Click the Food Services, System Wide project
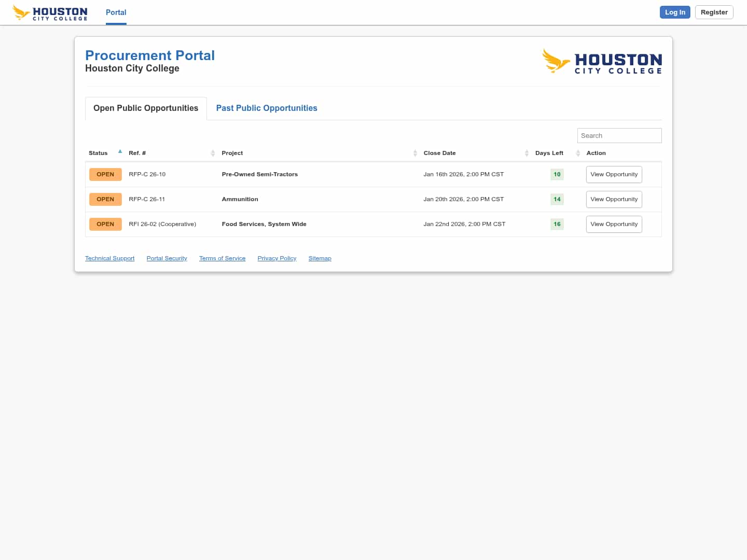This screenshot has height=560, width=747. 264,224
